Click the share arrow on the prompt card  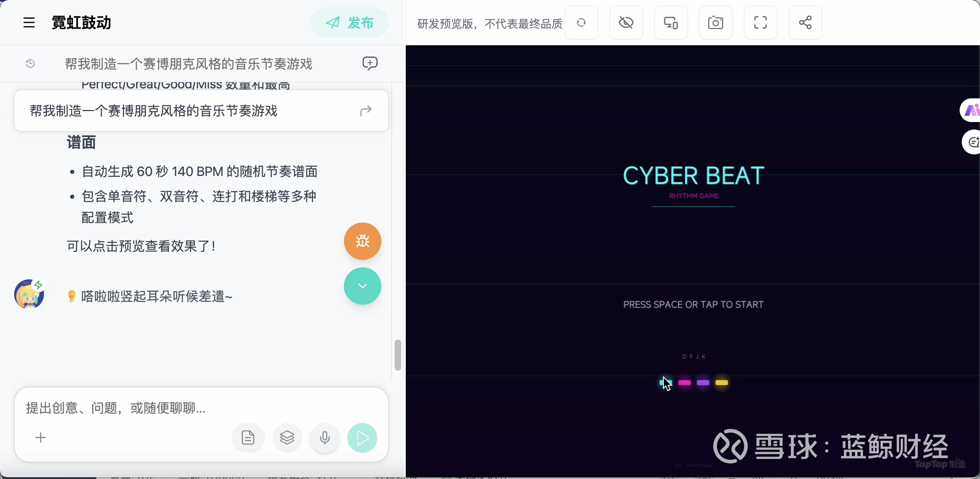tap(366, 111)
